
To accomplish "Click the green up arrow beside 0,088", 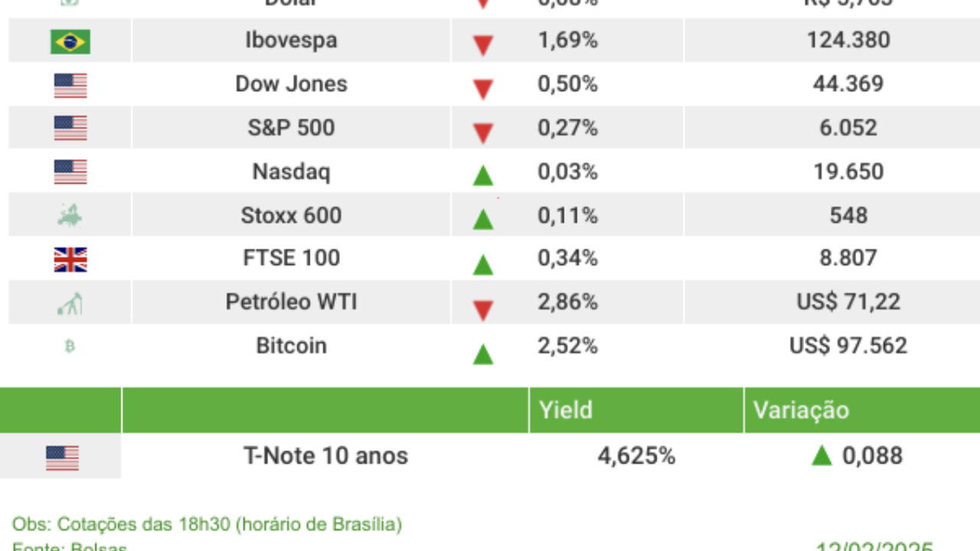I will [x=822, y=456].
